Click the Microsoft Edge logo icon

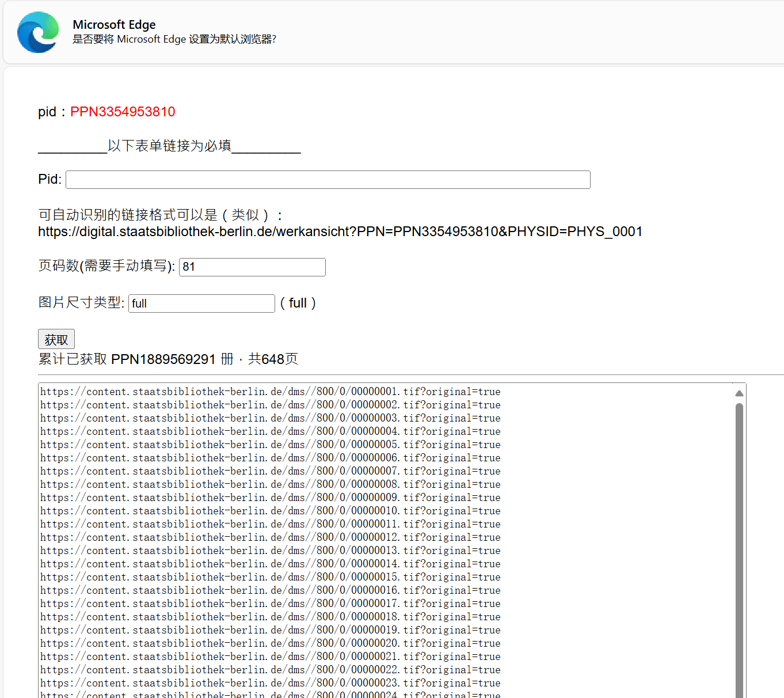[38, 32]
